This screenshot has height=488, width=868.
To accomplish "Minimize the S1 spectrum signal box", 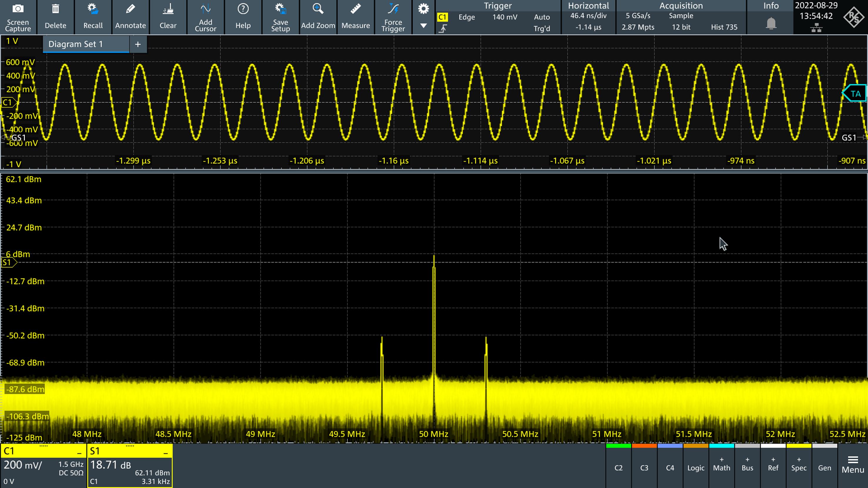I will pos(165,453).
